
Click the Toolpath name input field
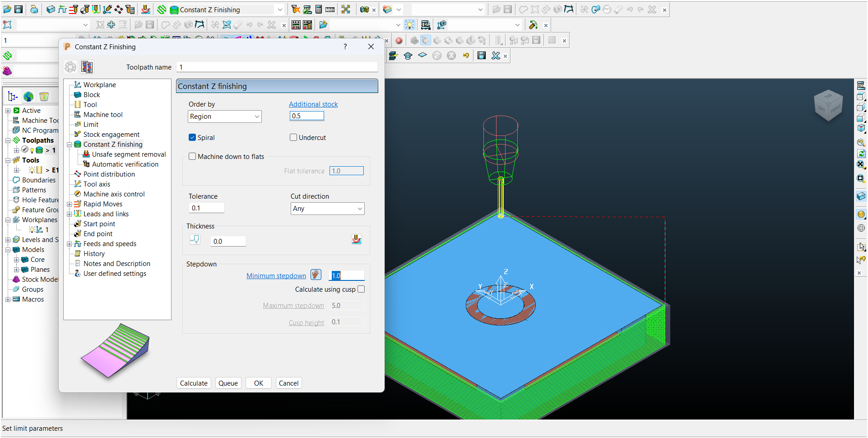277,67
